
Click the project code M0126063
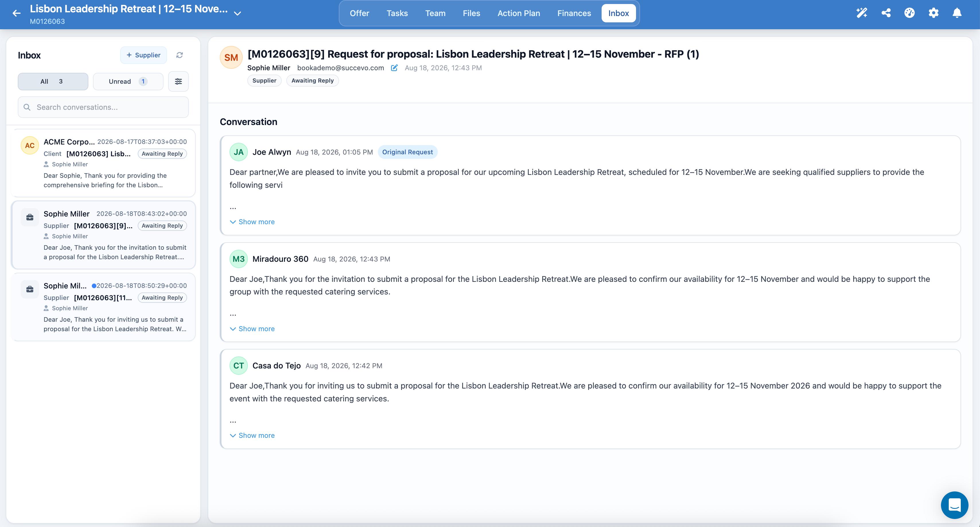(x=47, y=21)
